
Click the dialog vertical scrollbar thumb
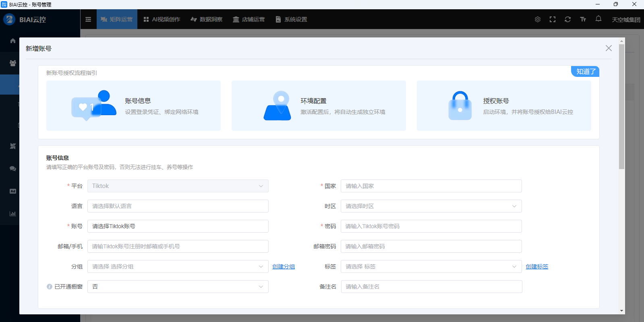point(621,107)
